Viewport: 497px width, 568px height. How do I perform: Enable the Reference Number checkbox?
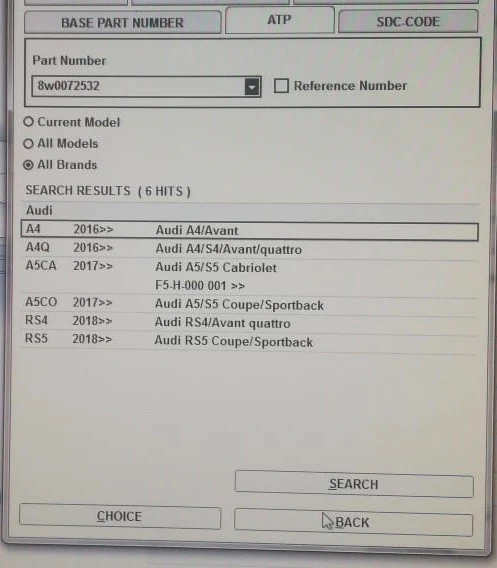click(x=281, y=86)
